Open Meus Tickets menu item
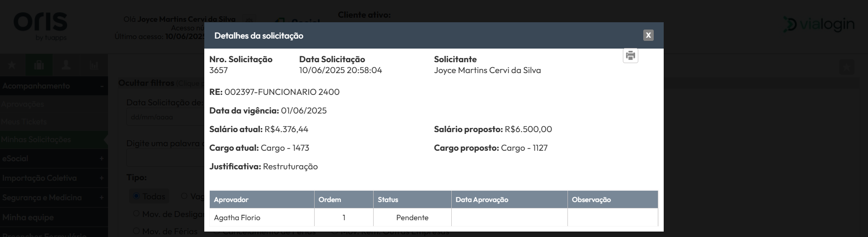Image resolution: width=868 pixels, height=237 pixels. click(24, 122)
